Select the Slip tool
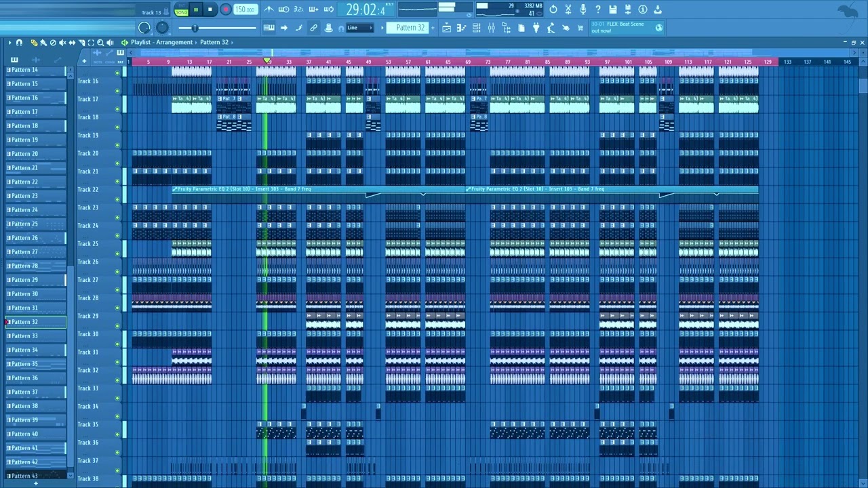868x488 pixels. [72, 42]
